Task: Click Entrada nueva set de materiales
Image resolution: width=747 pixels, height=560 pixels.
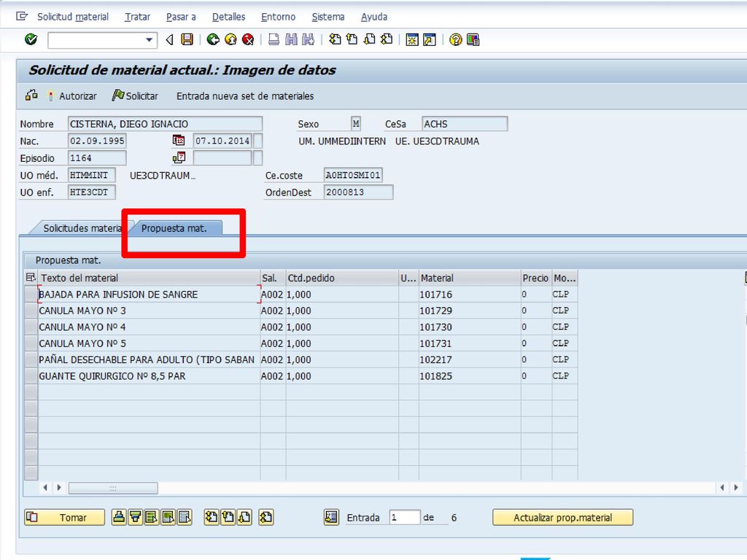Action: pyautogui.click(x=245, y=96)
